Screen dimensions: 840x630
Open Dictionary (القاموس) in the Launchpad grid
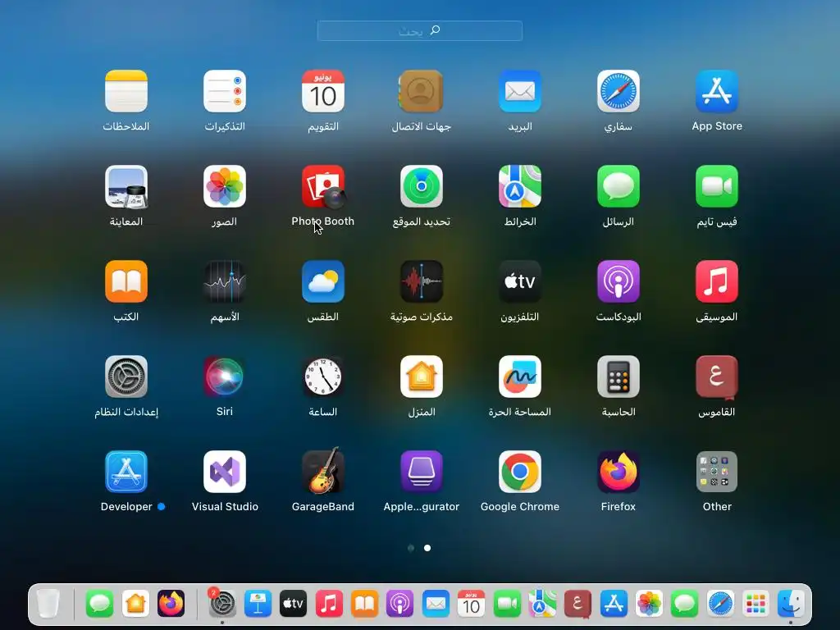click(717, 377)
